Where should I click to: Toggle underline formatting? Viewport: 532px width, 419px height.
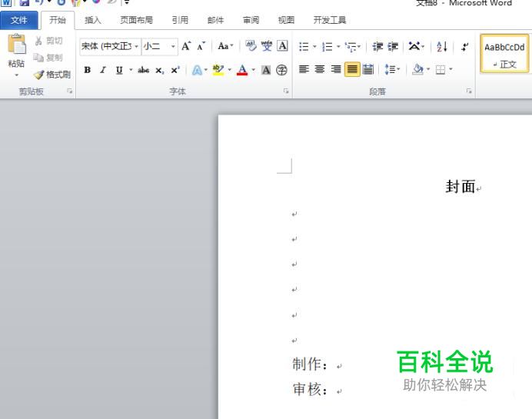click(119, 70)
